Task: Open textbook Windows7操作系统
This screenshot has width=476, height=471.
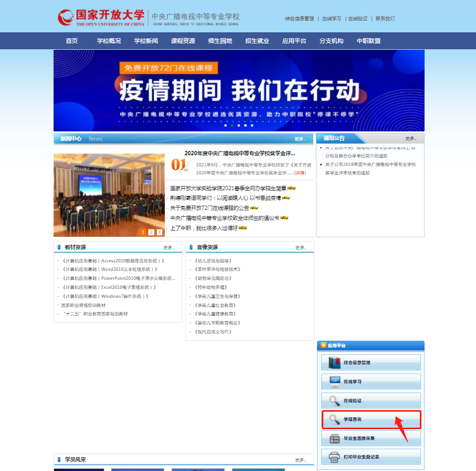Action: [105, 296]
